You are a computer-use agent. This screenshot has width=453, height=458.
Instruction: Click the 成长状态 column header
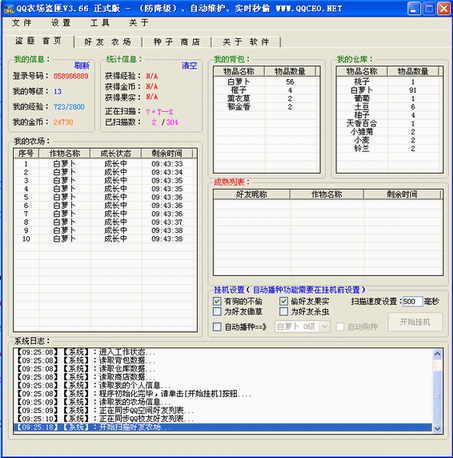[116, 153]
